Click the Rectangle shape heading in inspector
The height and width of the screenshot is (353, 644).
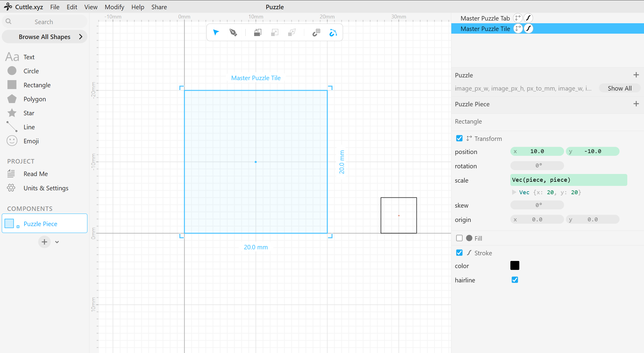(468, 121)
